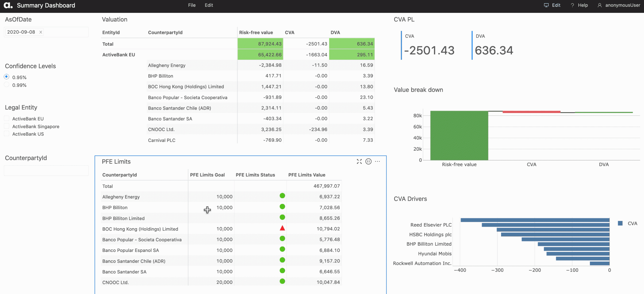Open the Edit menu next to File

click(x=209, y=5)
